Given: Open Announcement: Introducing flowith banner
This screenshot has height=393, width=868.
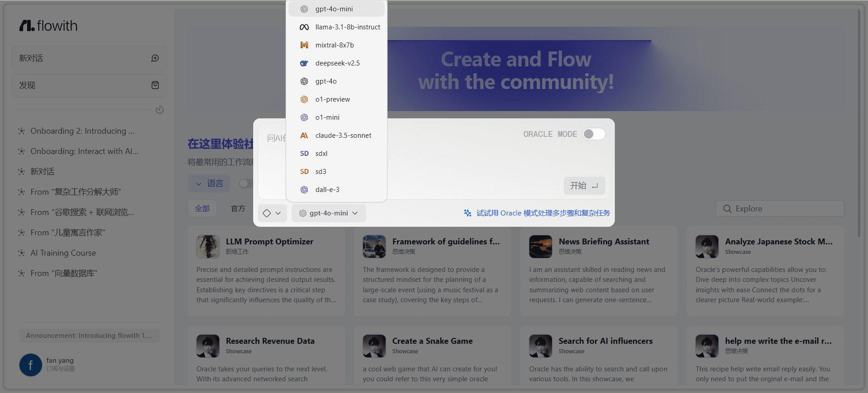Looking at the screenshot, I should pos(89,336).
